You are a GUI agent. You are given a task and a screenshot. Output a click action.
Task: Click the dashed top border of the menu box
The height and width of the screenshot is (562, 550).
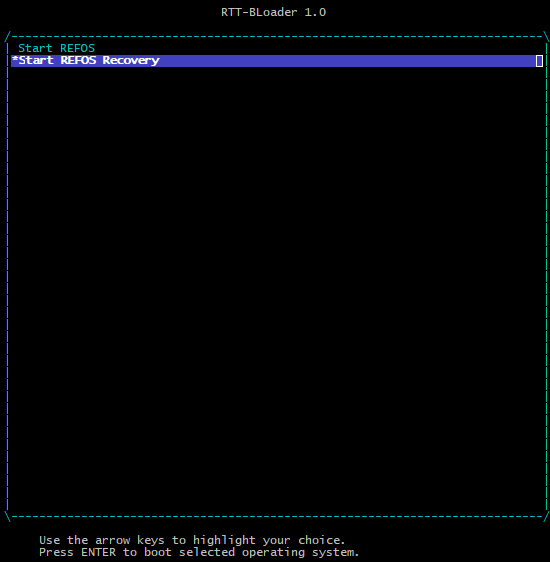pos(277,37)
